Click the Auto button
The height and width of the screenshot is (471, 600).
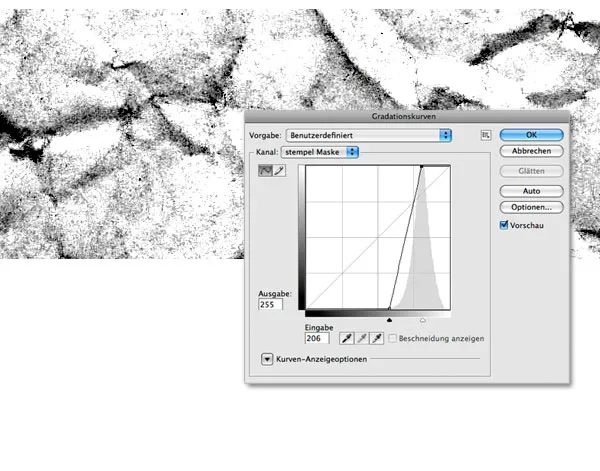[x=531, y=190]
